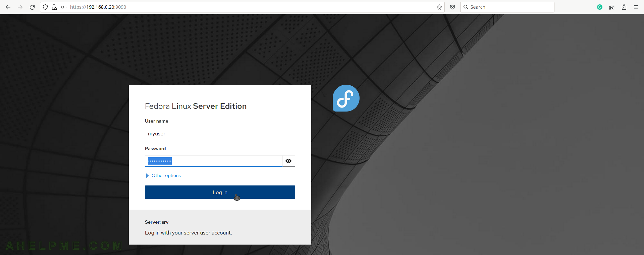Click the 'User name' label
The image size is (644, 255).
click(x=157, y=121)
